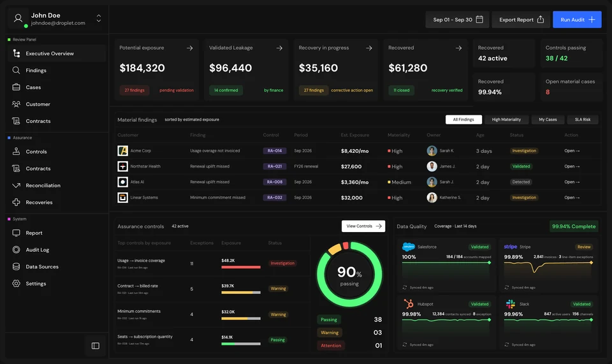
Task: Collapse sidebar using panel toggle icon
Action: tap(96, 346)
